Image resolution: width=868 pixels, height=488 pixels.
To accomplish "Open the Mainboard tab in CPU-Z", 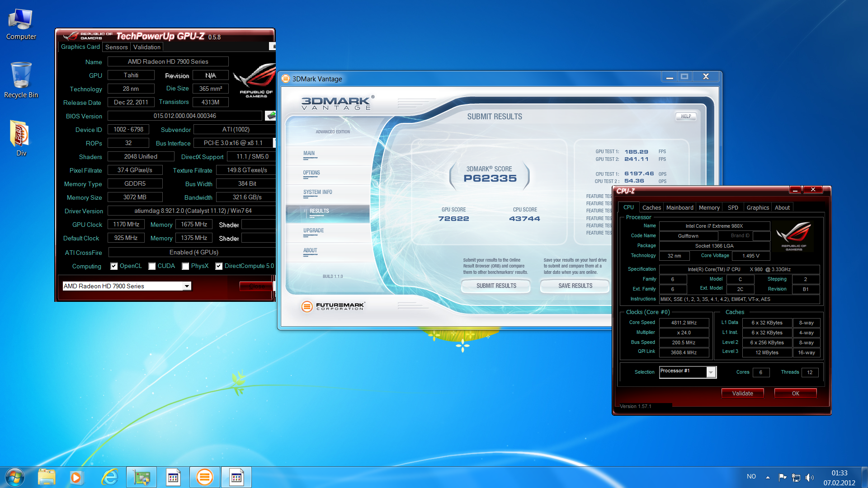I will click(x=679, y=207).
